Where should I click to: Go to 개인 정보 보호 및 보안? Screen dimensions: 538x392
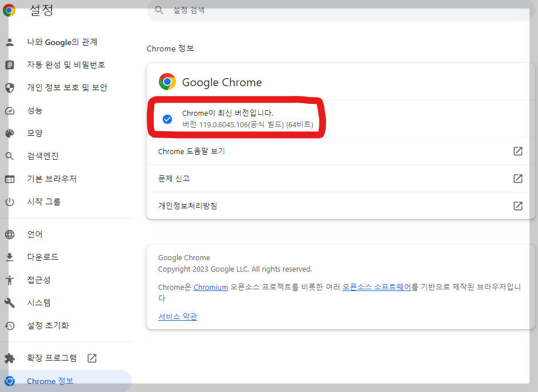tap(67, 88)
